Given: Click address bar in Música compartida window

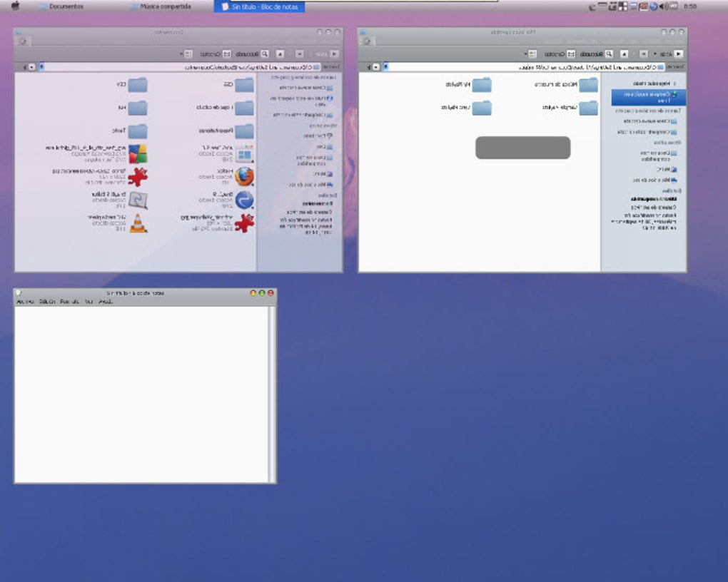Looking at the screenshot, I should click(525, 67).
